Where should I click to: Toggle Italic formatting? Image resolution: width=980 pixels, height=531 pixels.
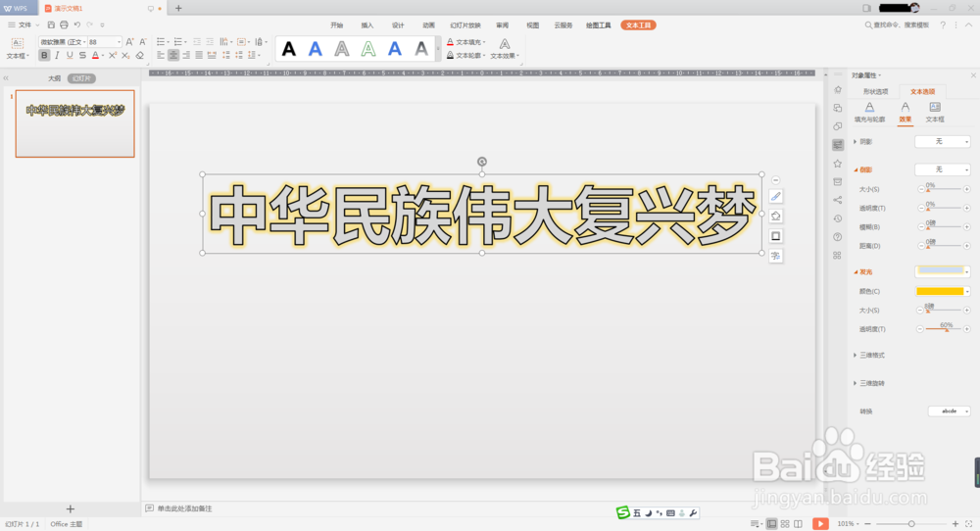[x=57, y=56]
